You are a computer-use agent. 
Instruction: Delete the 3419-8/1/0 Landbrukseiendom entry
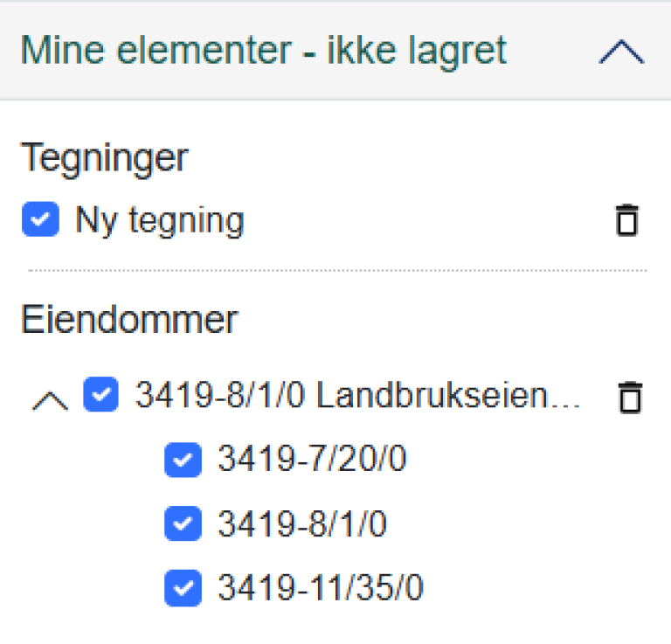[x=629, y=398]
